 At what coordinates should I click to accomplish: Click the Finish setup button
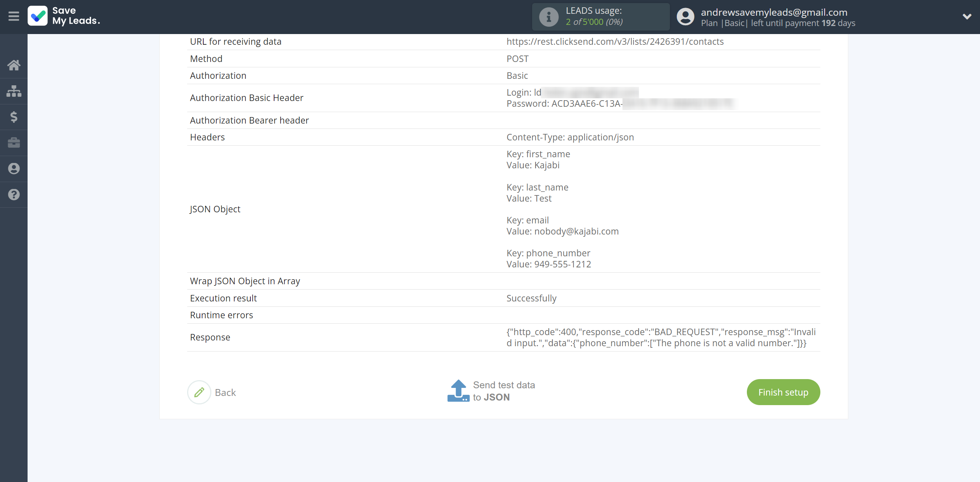click(x=783, y=392)
